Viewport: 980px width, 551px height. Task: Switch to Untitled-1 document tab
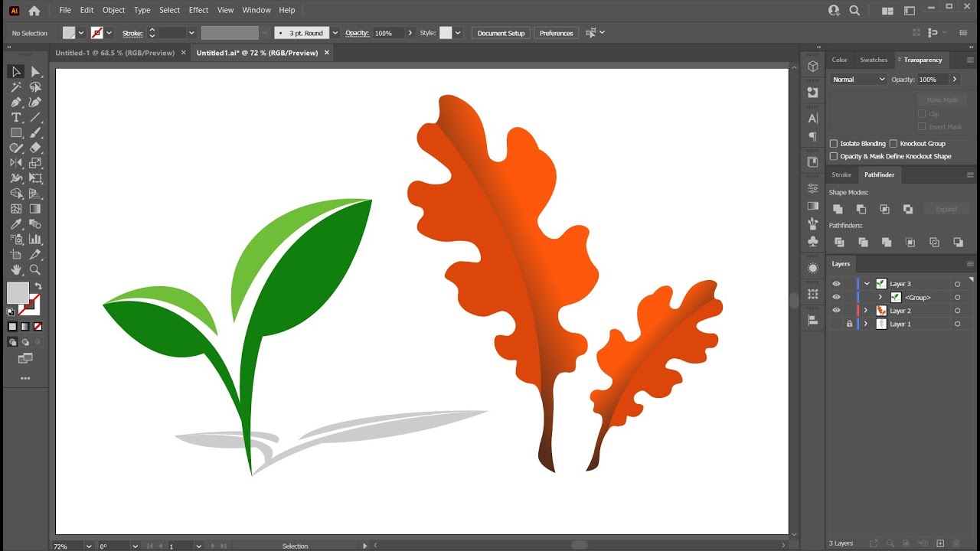pyautogui.click(x=115, y=53)
